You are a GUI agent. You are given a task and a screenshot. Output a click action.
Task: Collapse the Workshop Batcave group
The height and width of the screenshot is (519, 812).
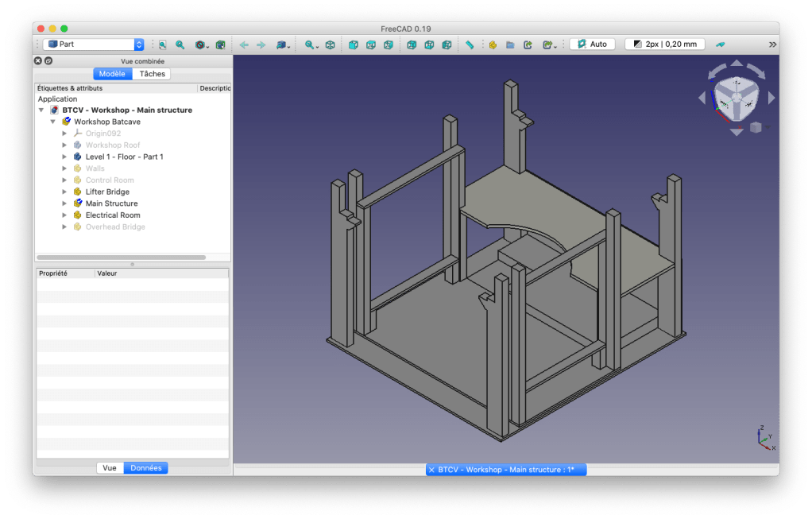tap(53, 122)
